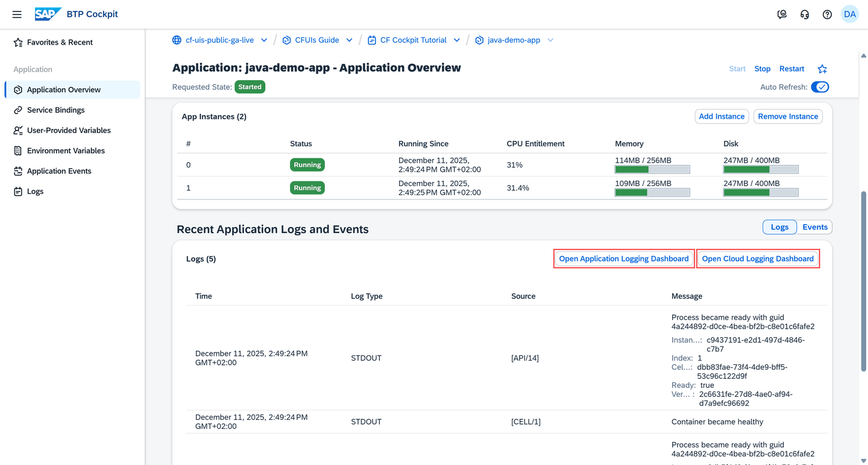Click the BTP Cockpit title

pos(92,14)
